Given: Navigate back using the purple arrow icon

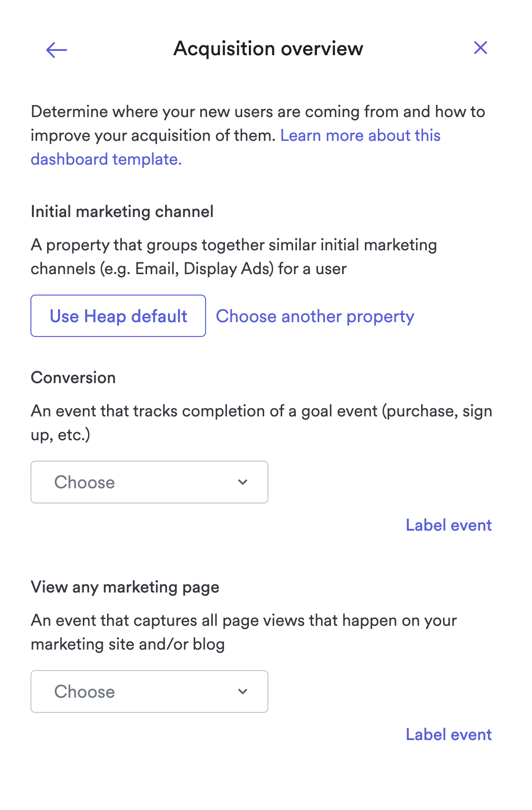Looking at the screenshot, I should click(x=56, y=49).
